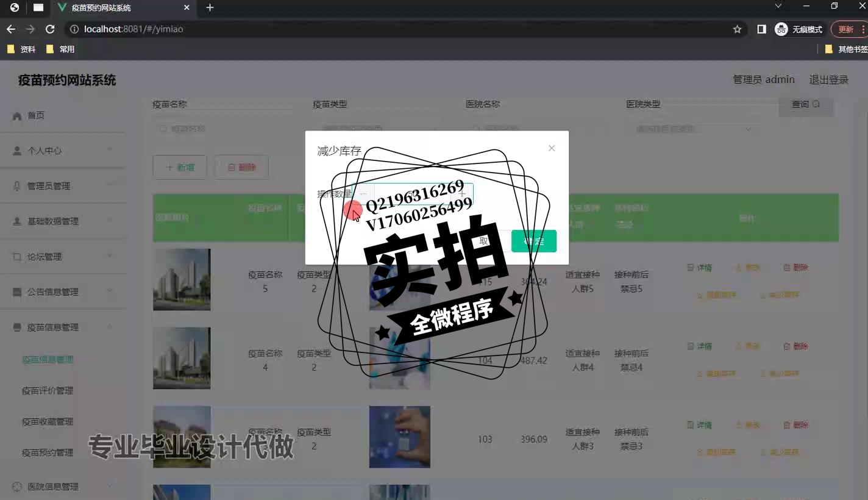Click the hospital thumbnail in 疫苗名称 5 row
The height and width of the screenshot is (500, 868).
point(182,279)
